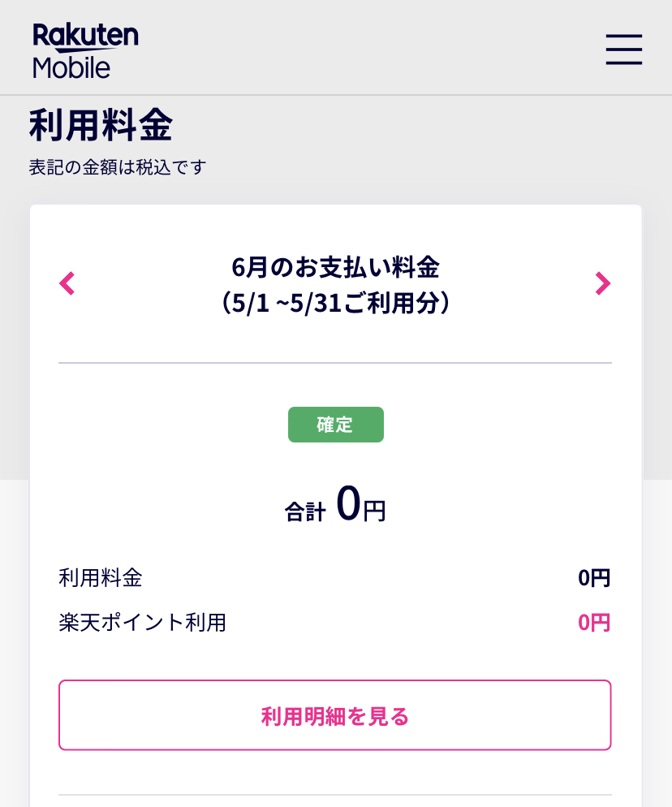Viewport: 672px width, 807px height.
Task: Select the 利用料金 row label
Action: coord(101,578)
